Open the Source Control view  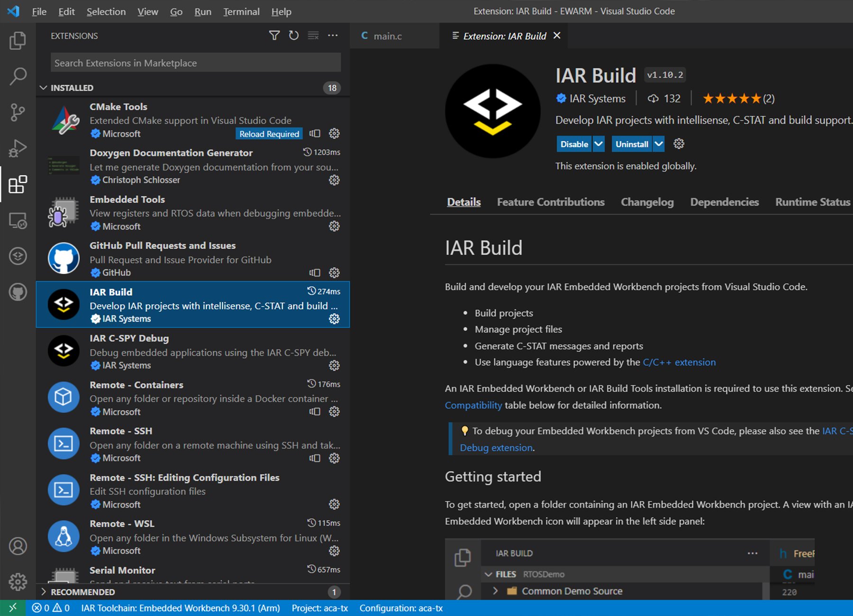[x=18, y=112]
